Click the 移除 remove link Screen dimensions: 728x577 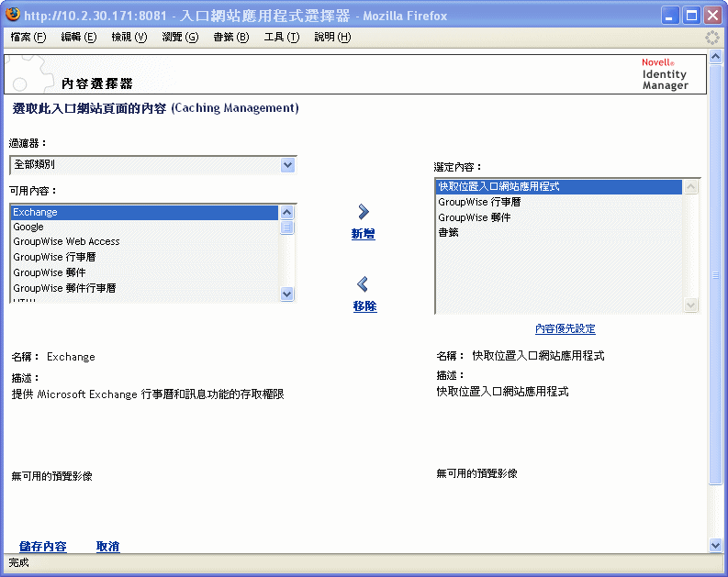[x=364, y=306]
